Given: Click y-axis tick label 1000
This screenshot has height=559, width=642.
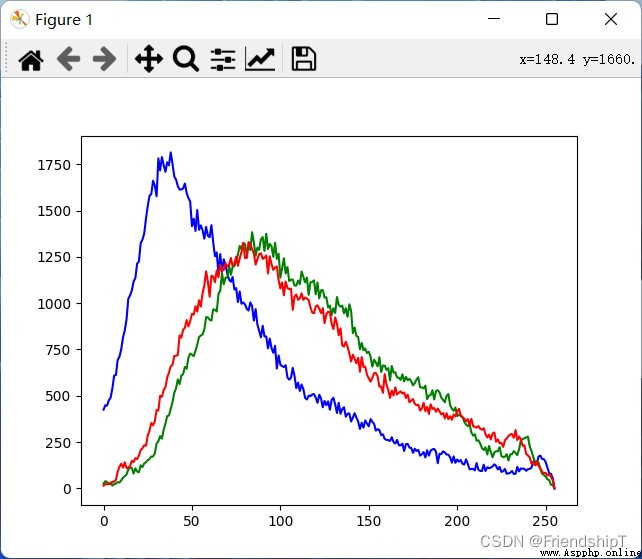Looking at the screenshot, I should (x=54, y=304).
